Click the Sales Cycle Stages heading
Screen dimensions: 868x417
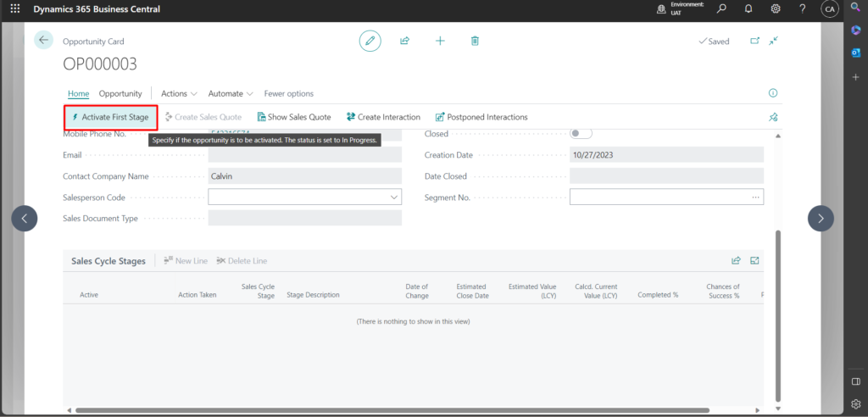click(108, 261)
